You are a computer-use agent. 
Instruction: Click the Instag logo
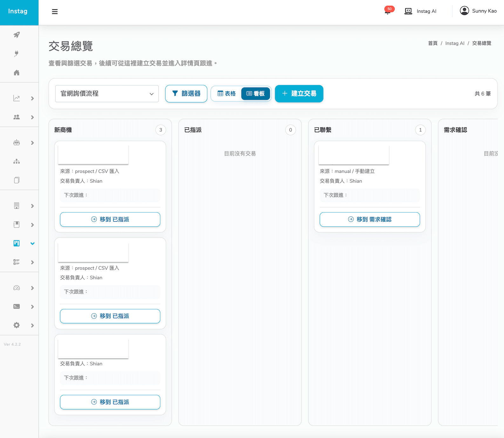(18, 11)
